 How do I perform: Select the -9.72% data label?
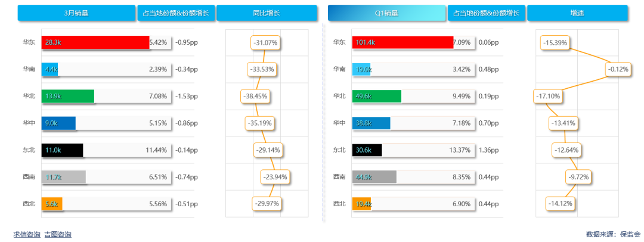tap(579, 177)
